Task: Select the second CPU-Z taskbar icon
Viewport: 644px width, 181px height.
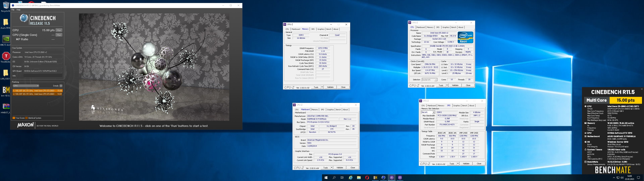Action: click(x=400, y=177)
